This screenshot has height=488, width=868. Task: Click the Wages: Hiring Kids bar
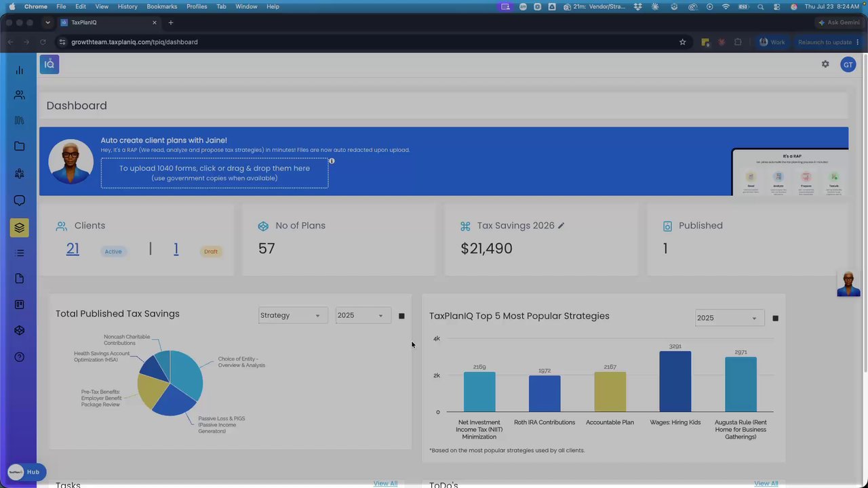[675, 382]
